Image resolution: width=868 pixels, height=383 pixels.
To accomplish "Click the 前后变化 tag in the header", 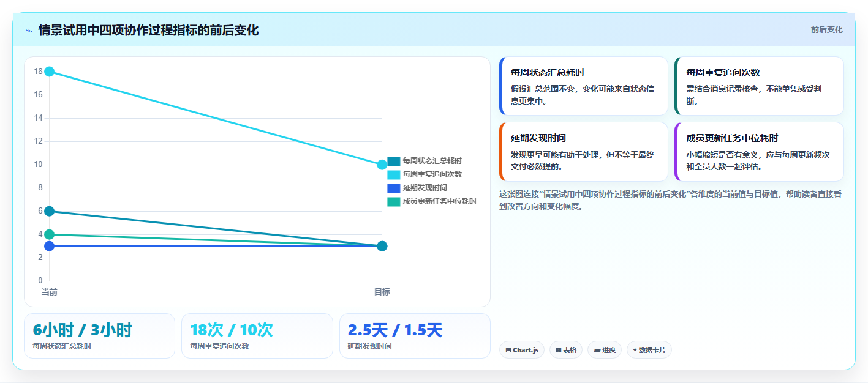I will pos(826,29).
